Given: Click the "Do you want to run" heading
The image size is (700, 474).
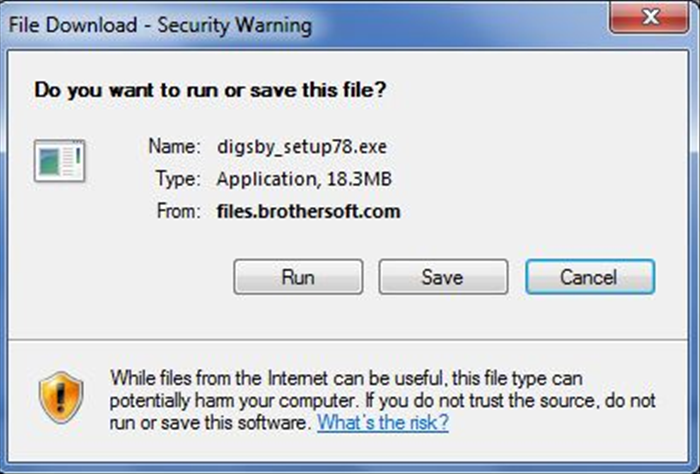Looking at the screenshot, I should click(210, 90).
